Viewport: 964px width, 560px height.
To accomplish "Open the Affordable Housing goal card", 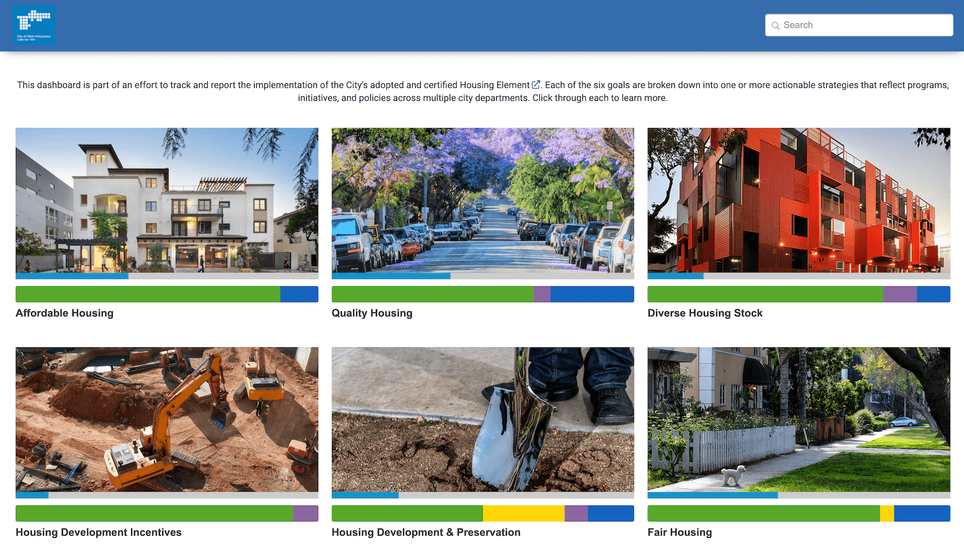I will click(x=64, y=312).
